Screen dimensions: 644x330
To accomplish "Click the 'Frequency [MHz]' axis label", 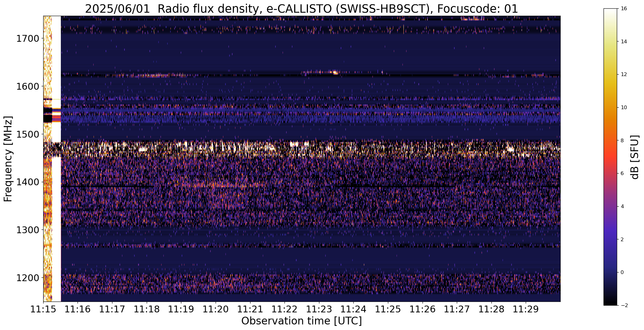I will [x=8, y=159].
